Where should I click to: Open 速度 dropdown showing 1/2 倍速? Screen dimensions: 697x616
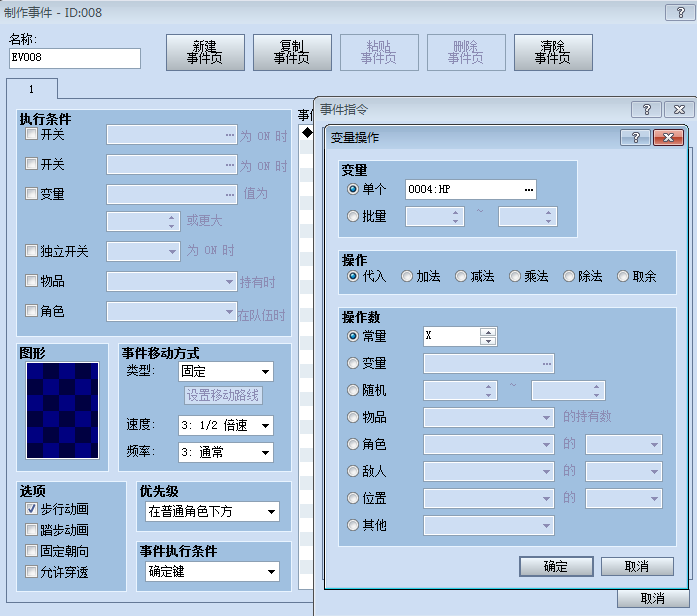pyautogui.click(x=226, y=425)
